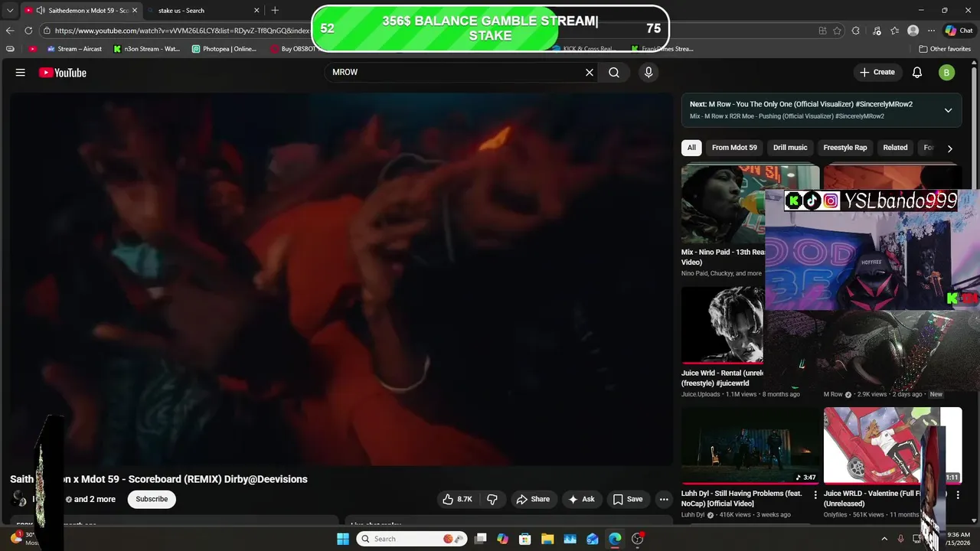Screen dimensions: 980x551
Task: Like the video with 8.7K thumbs up
Action: [457, 499]
